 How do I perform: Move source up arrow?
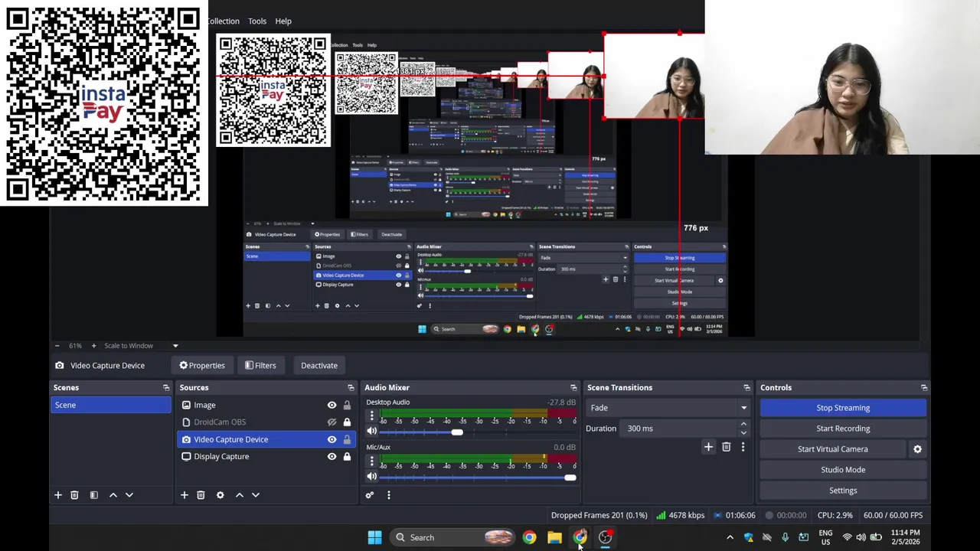tap(239, 495)
